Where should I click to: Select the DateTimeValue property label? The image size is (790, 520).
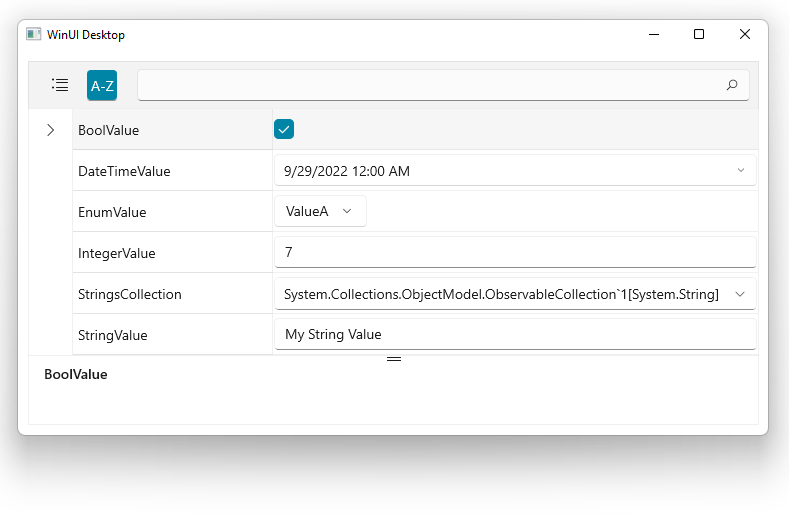point(124,171)
